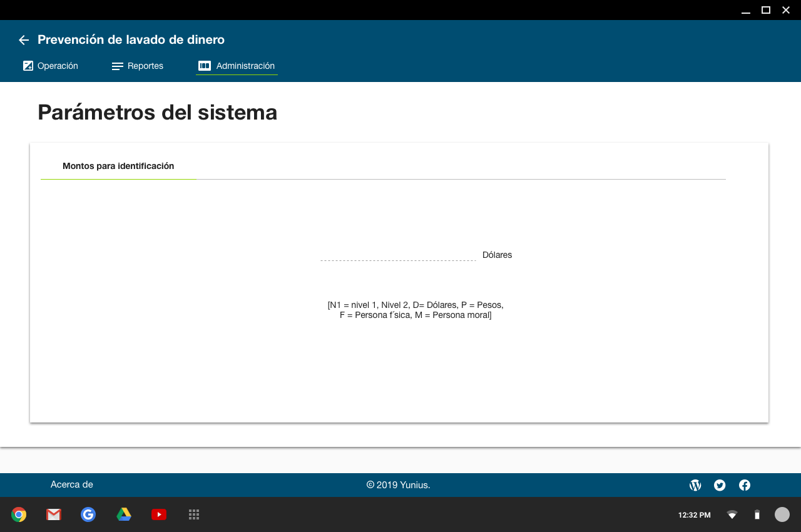Viewport: 801px width, 532px height.
Task: Select the Administración tab
Action: (x=237, y=66)
